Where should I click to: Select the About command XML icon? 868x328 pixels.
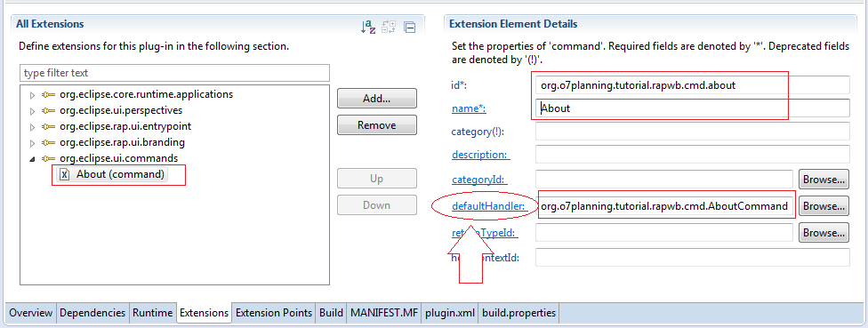click(64, 174)
